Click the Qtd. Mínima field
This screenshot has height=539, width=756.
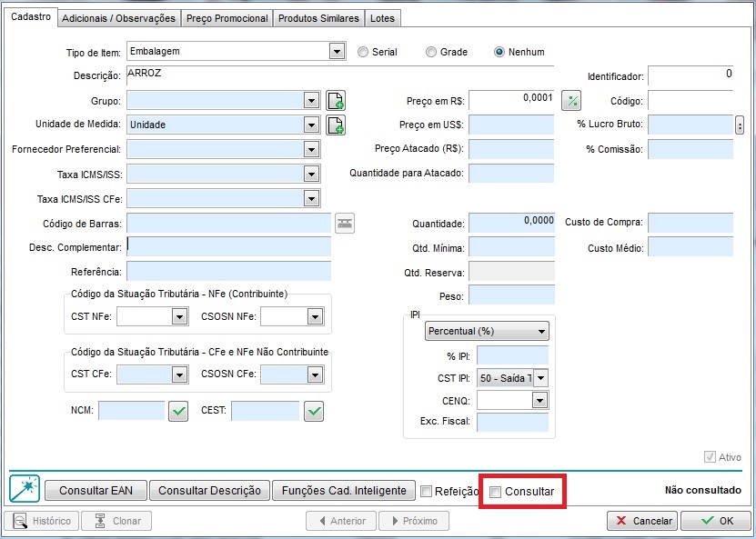point(511,246)
